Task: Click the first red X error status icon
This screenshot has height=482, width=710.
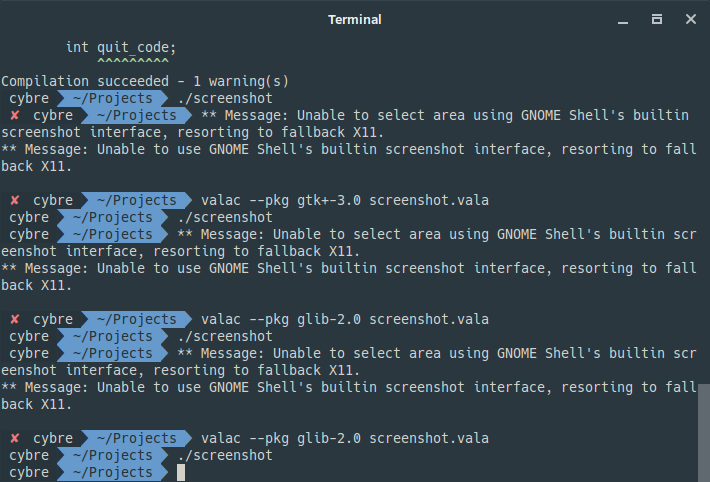Action: (15, 116)
